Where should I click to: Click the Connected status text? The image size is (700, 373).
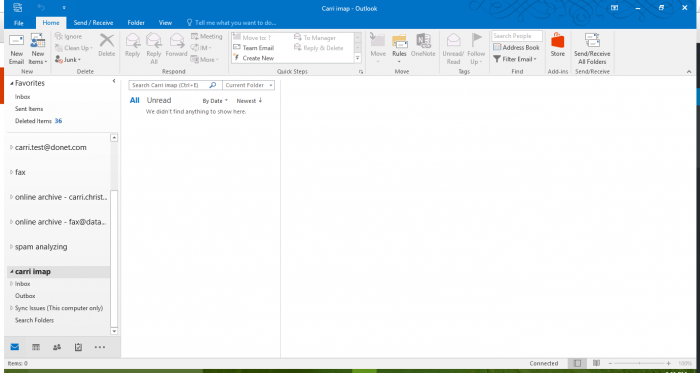pos(544,364)
